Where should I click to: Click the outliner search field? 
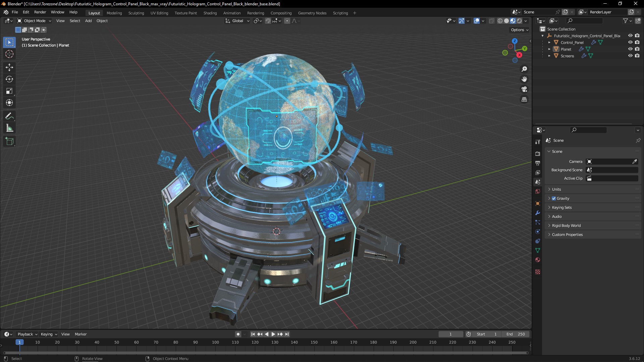click(584, 21)
